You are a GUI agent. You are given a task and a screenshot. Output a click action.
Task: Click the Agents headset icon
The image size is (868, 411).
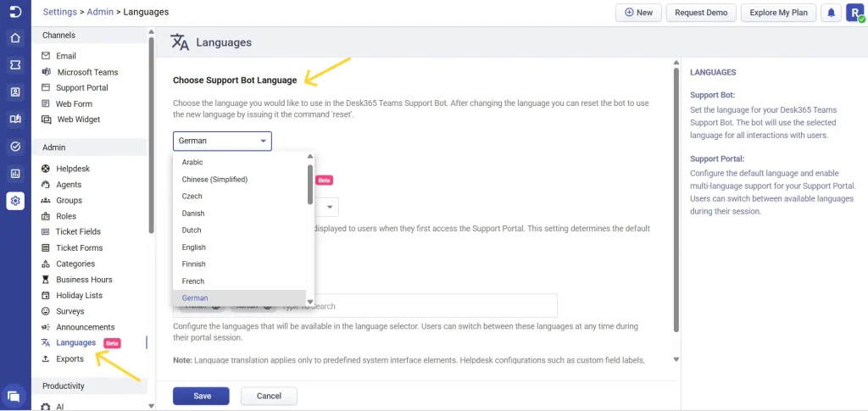(46, 184)
